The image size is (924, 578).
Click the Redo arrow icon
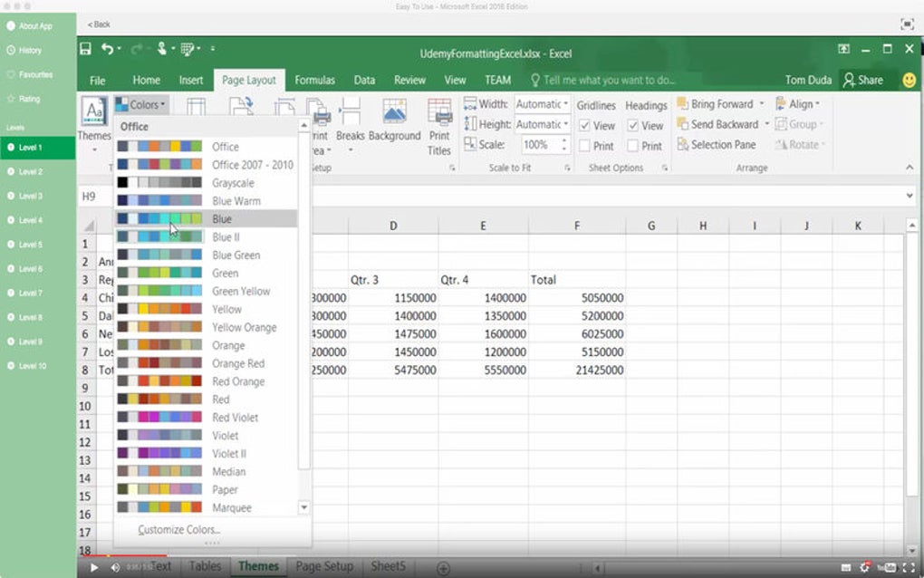pyautogui.click(x=136, y=49)
